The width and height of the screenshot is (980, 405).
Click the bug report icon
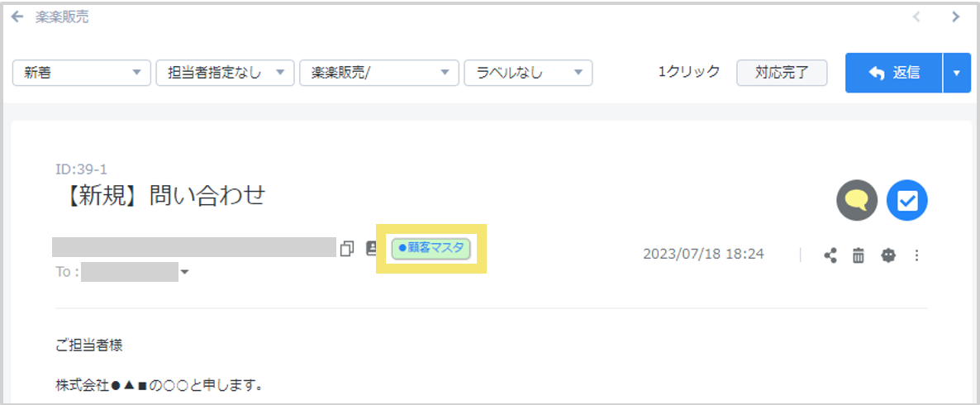[x=888, y=255]
